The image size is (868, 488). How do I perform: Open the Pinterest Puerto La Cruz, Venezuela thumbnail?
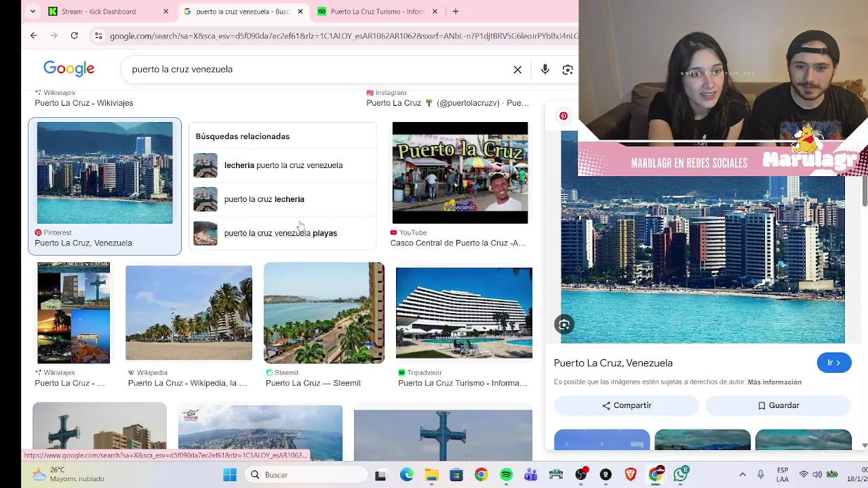[104, 173]
